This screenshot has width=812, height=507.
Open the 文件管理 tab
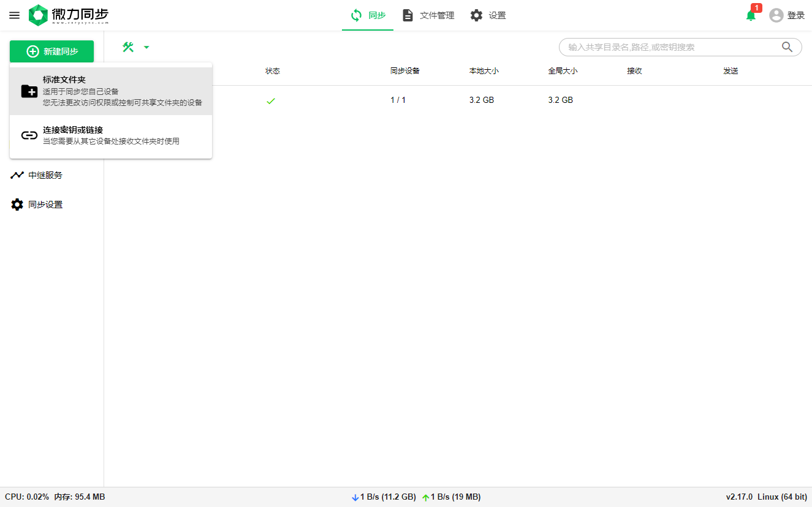428,15
